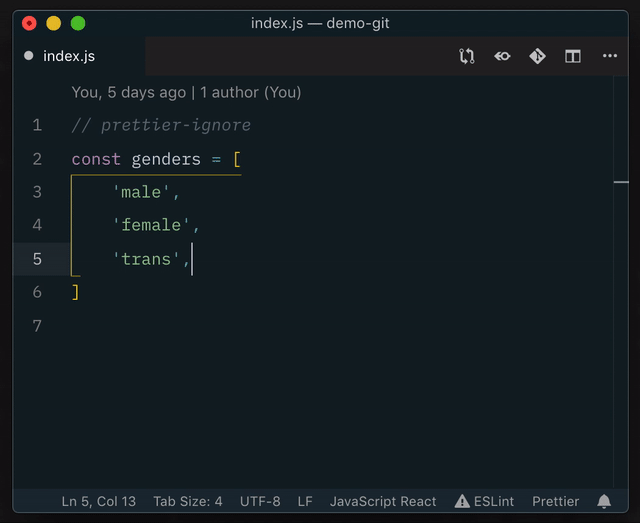
Task: Click the diamond-shaped git icon in toolbar
Action: tap(537, 56)
